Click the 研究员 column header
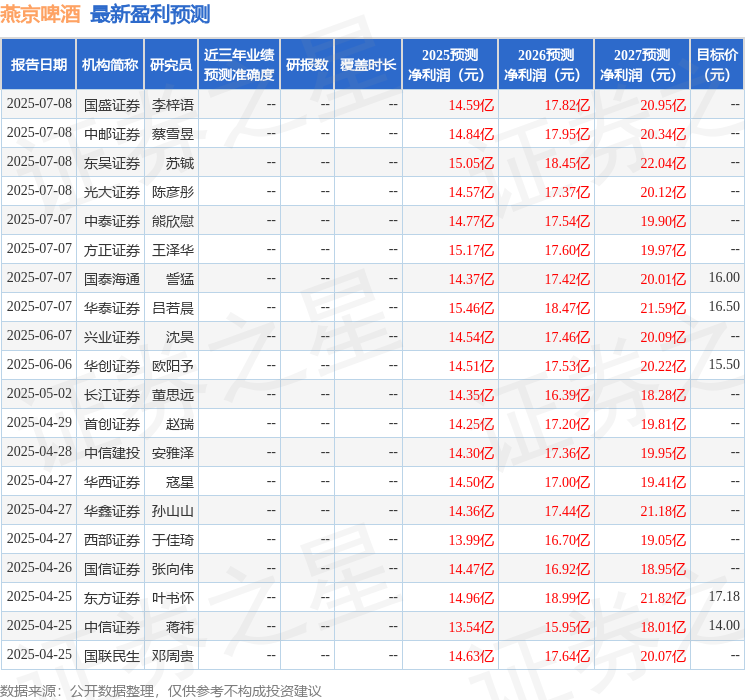The image size is (745, 700). 171,65
